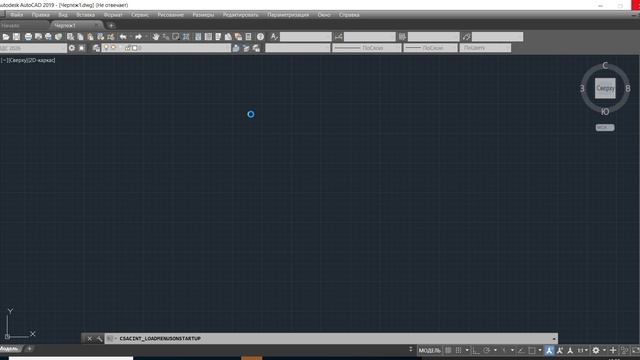Toggle polar tracking in status bar

tap(487, 350)
